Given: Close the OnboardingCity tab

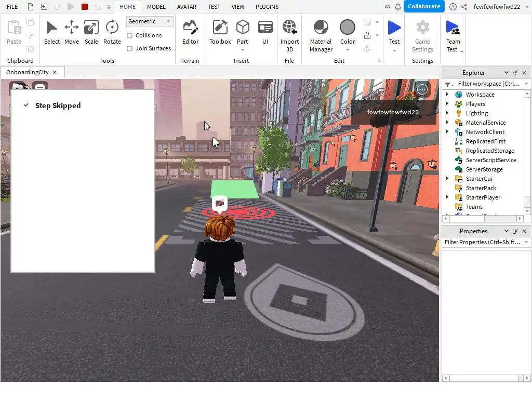Looking at the screenshot, I should point(55,72).
